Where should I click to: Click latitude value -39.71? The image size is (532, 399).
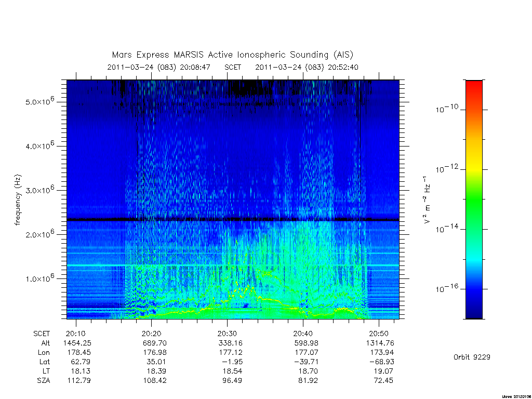pyautogui.click(x=307, y=362)
